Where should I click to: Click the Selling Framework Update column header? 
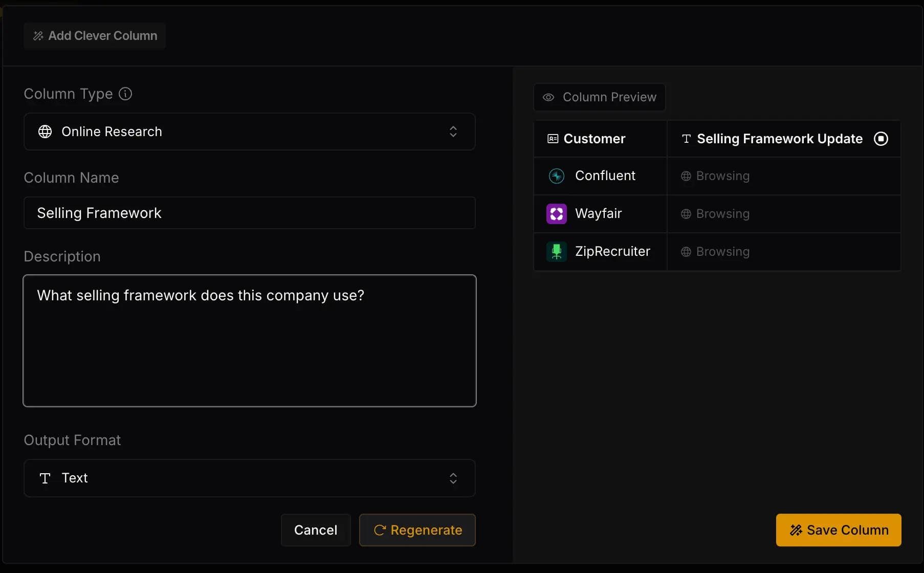(779, 139)
